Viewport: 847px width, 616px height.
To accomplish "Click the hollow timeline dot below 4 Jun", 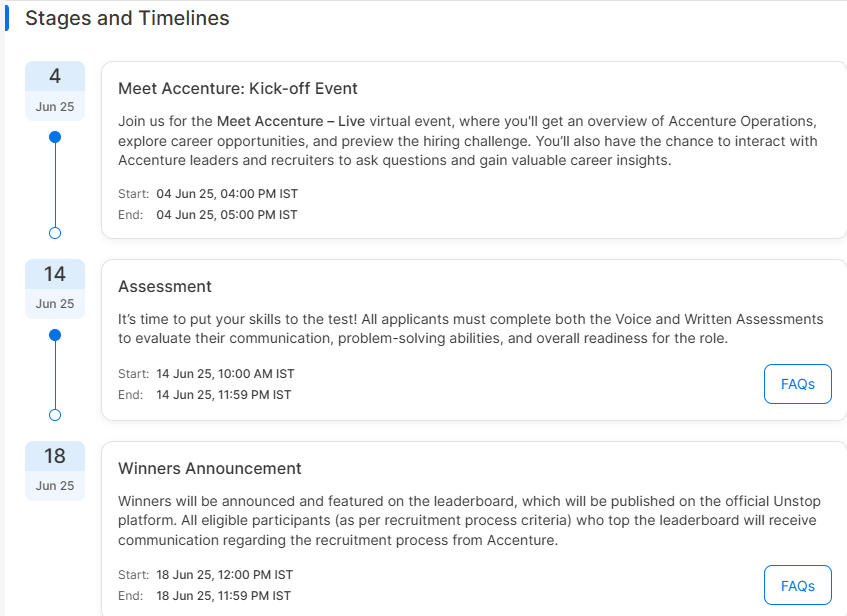I will [55, 233].
